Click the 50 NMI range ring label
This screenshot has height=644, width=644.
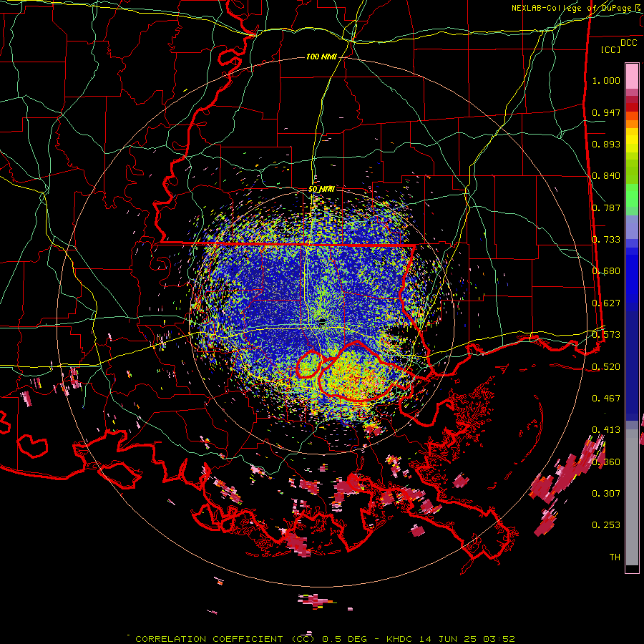pos(321,190)
